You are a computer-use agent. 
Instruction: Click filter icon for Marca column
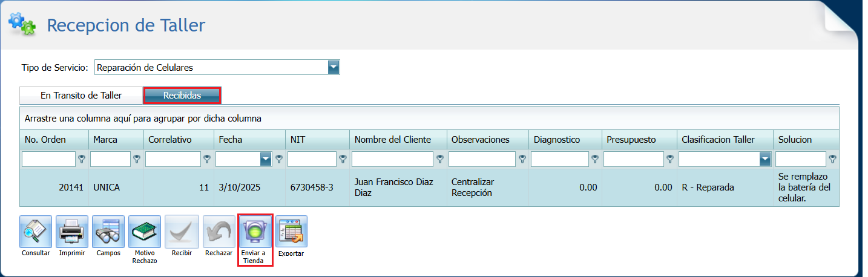pyautogui.click(x=136, y=159)
